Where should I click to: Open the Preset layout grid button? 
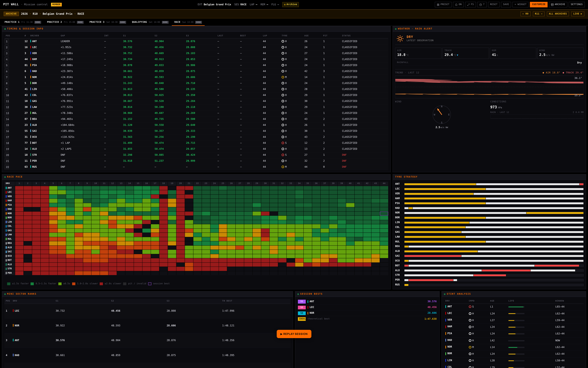pos(443,4)
